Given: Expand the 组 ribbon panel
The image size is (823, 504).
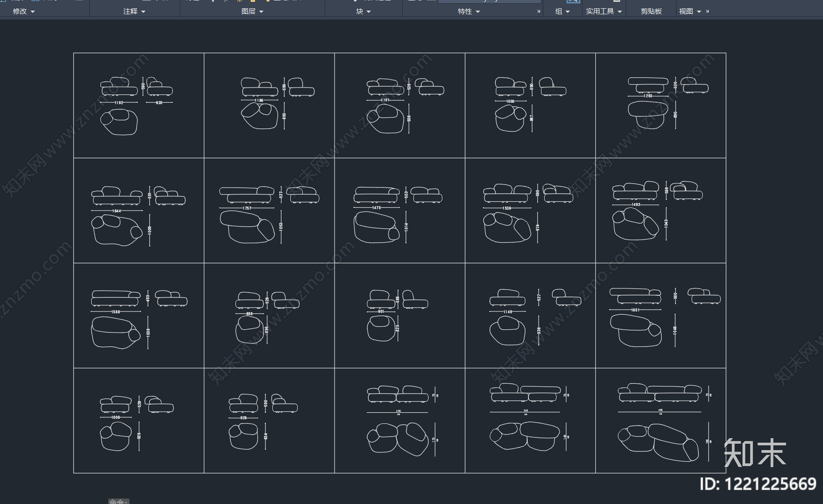Looking at the screenshot, I should click(562, 11).
